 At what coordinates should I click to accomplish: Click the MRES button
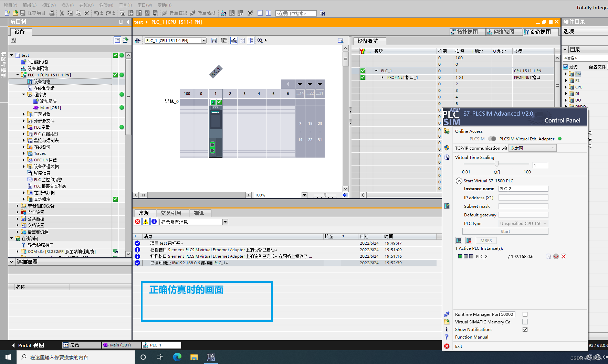(486, 241)
